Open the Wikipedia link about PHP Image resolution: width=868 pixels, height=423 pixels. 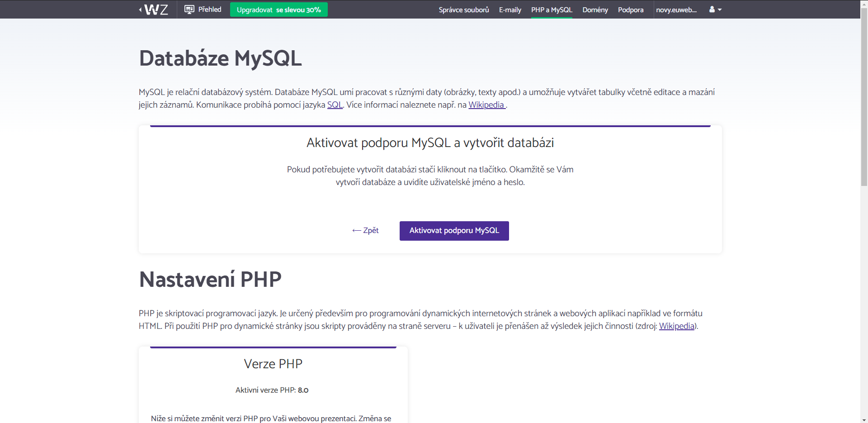pyautogui.click(x=677, y=326)
